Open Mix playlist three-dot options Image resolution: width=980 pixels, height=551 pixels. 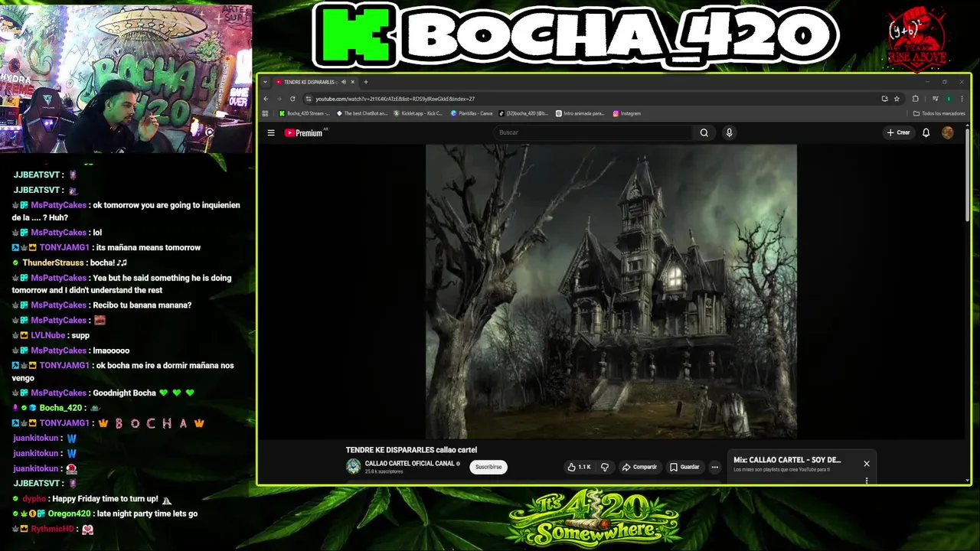point(867,481)
